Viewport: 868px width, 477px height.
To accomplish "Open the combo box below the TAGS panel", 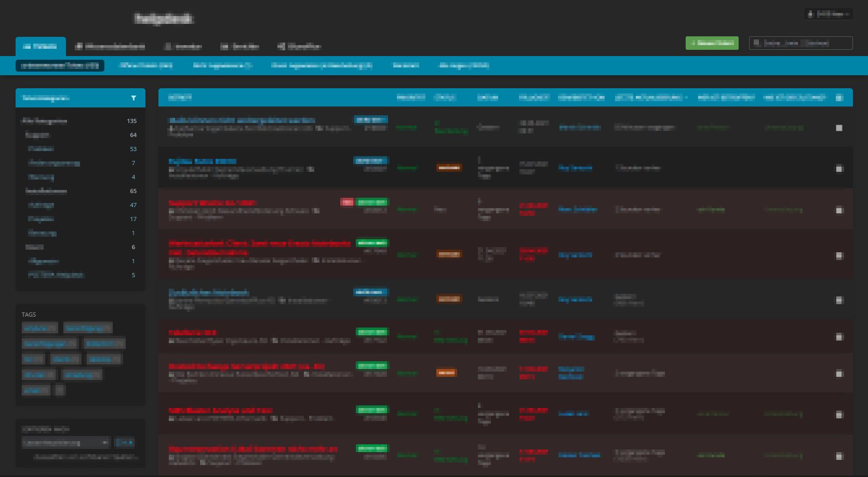I will click(x=65, y=443).
